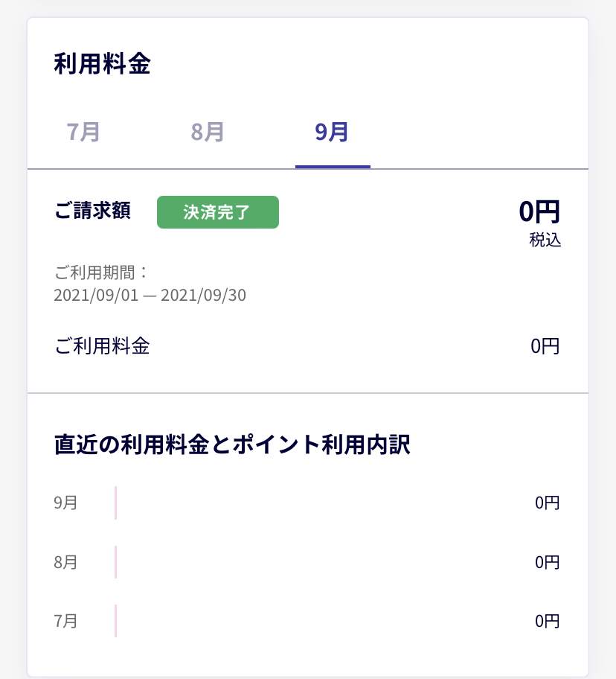This screenshot has width=616, height=679.
Task: Click the 税込 tax-included note
Action: 545,240
